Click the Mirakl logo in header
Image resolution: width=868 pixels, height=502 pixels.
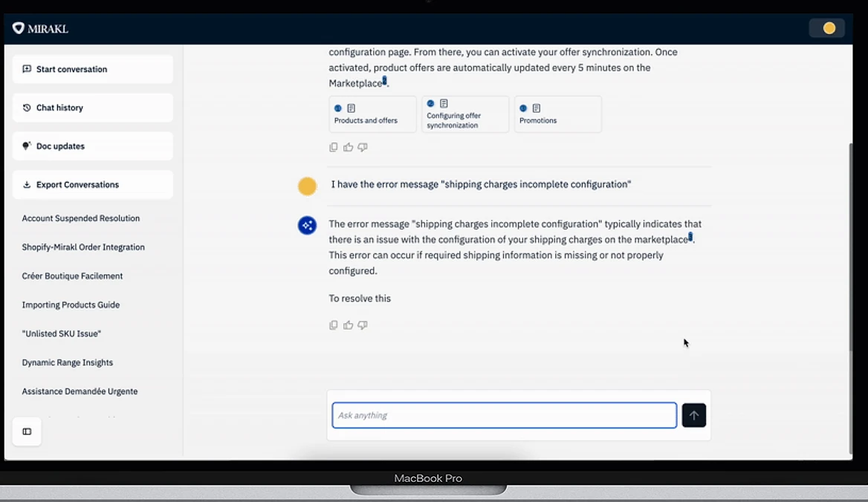click(x=40, y=29)
